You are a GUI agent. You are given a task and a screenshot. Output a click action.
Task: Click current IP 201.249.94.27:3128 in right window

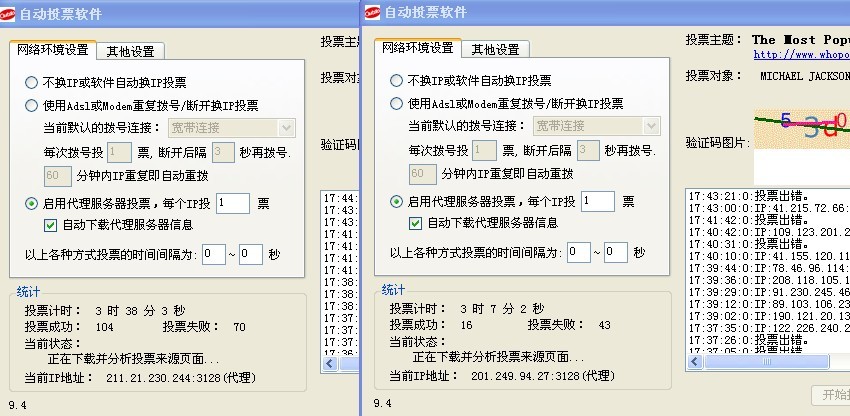pyautogui.click(x=543, y=376)
